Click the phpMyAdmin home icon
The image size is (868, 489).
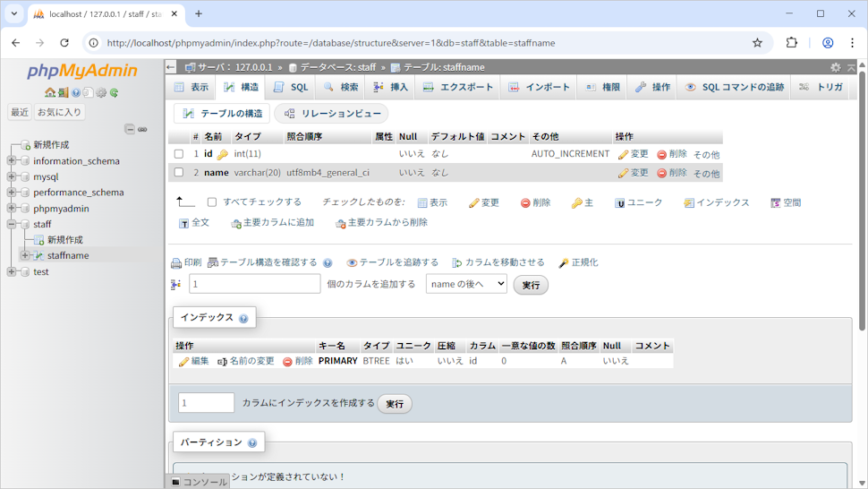[x=50, y=92]
